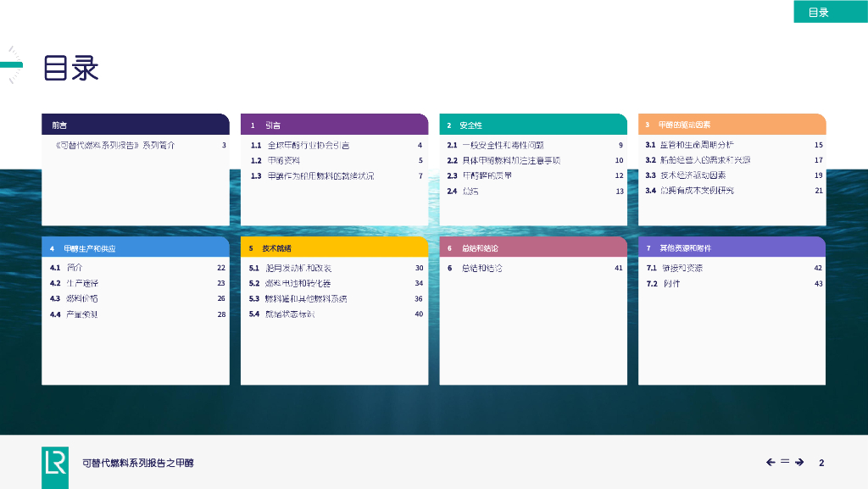Select the 1 引言 section header

pos(334,125)
